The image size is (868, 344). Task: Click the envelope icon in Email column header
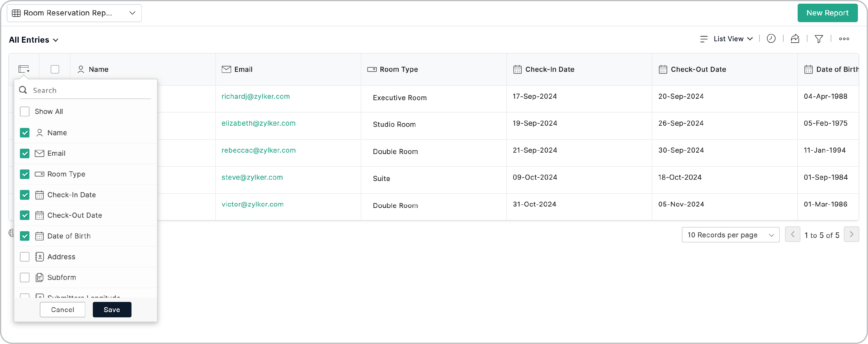point(226,70)
